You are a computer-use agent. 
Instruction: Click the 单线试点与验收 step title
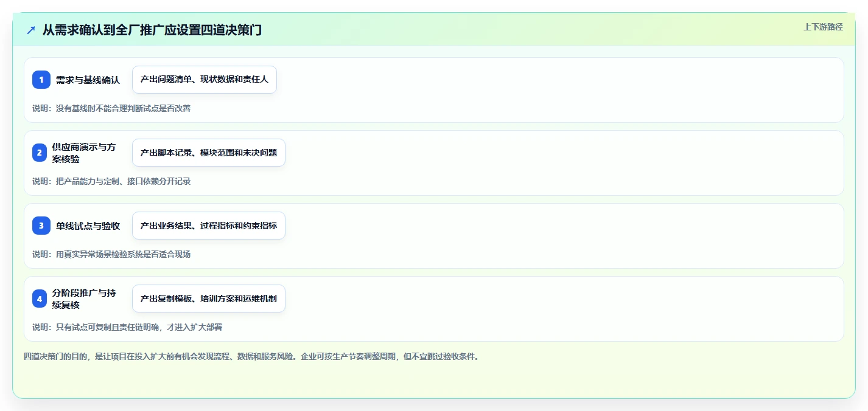88,226
